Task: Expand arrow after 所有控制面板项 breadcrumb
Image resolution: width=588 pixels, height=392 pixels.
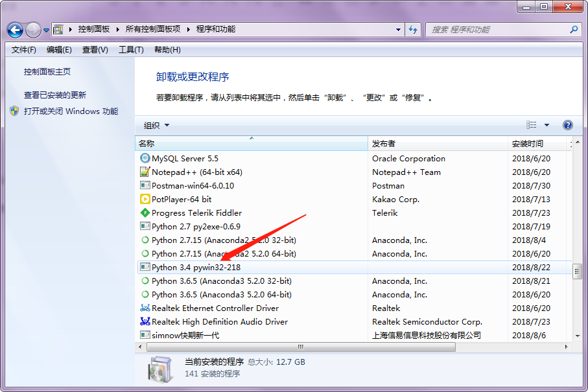Action: point(188,29)
